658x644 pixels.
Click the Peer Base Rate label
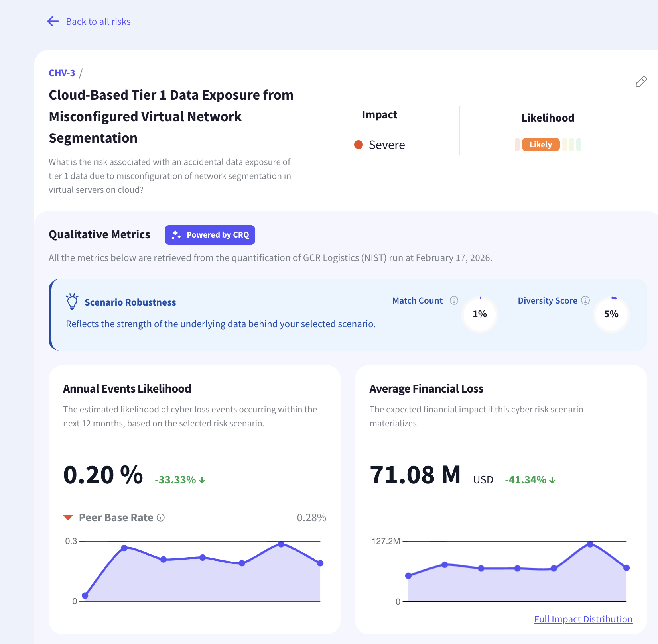pos(116,518)
